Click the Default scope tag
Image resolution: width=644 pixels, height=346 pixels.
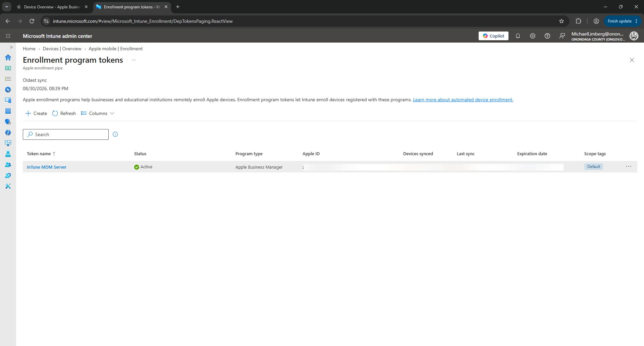[594, 167]
